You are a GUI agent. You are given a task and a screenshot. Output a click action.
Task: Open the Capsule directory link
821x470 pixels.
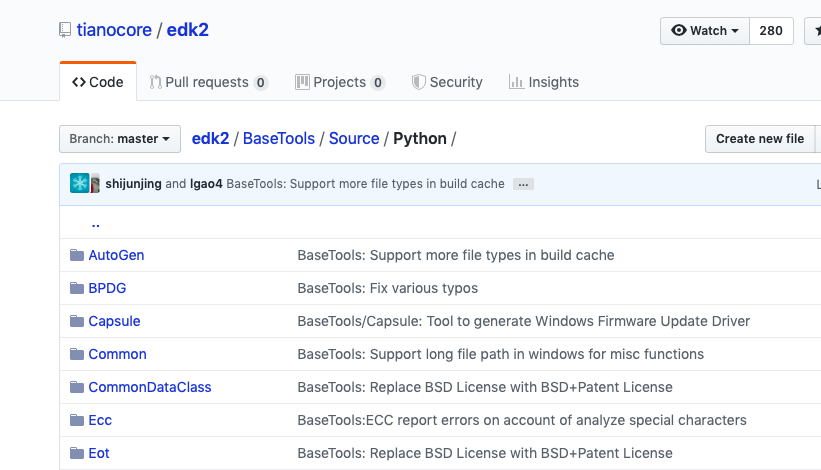coord(114,321)
